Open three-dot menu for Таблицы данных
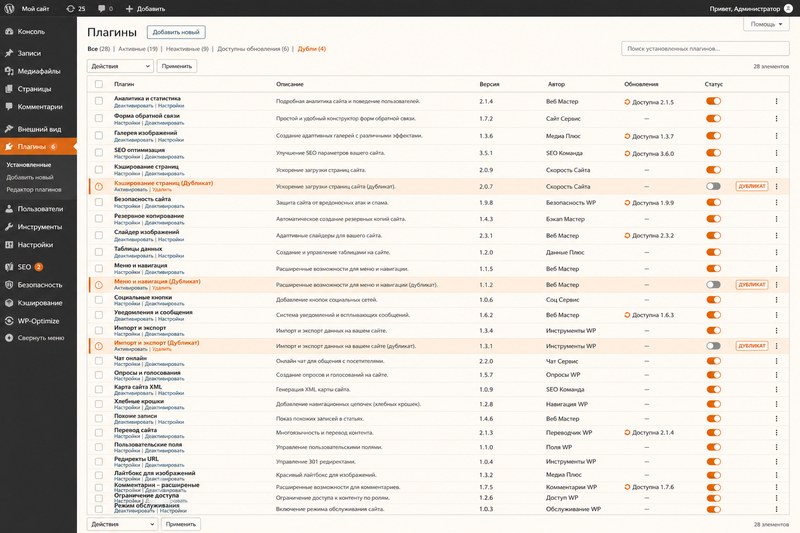Screen dimensions: 800x533 776,252
